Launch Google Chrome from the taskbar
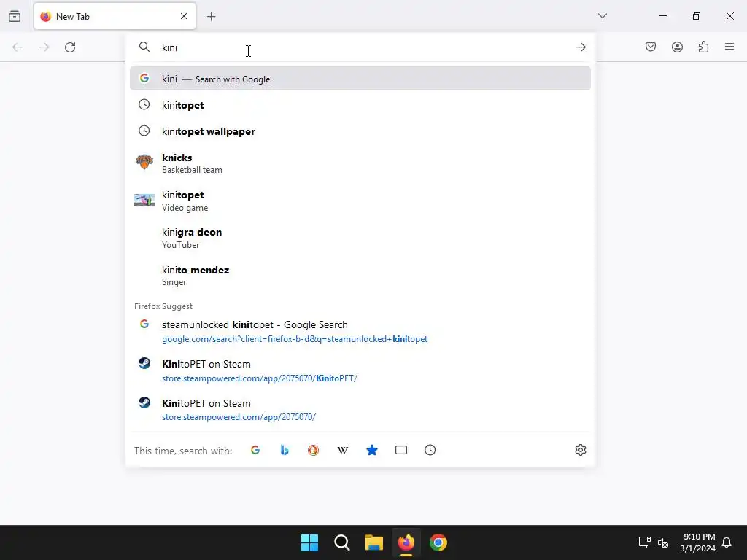This screenshot has height=560, width=747. point(438,542)
